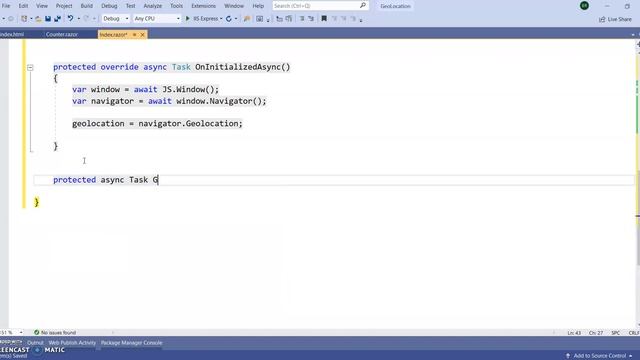Click Add to Source Control

(599, 356)
